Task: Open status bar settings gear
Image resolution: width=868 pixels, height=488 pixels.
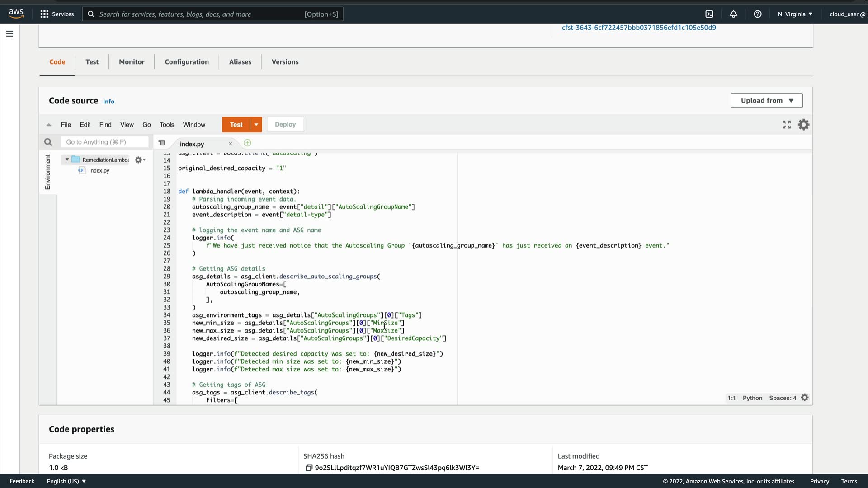Action: pyautogui.click(x=805, y=398)
